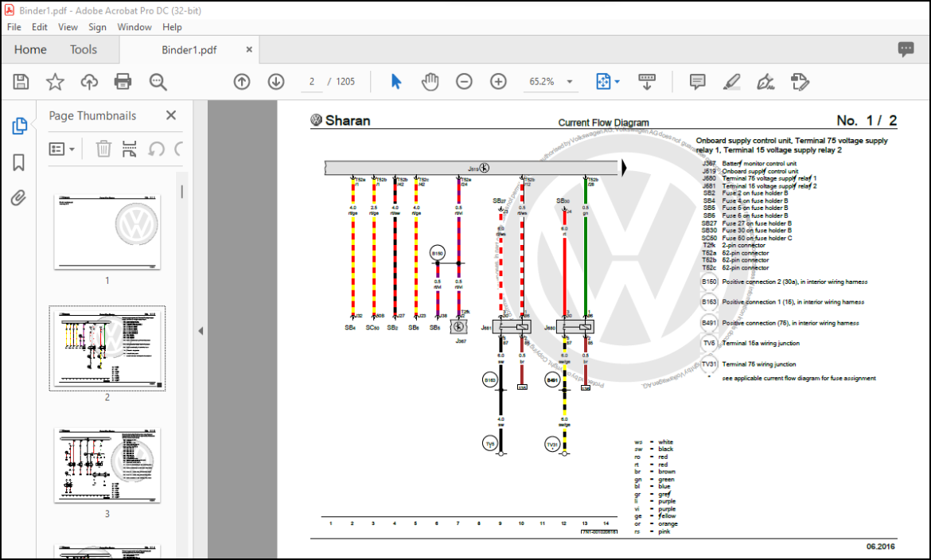Click the page number input field

coord(312,82)
